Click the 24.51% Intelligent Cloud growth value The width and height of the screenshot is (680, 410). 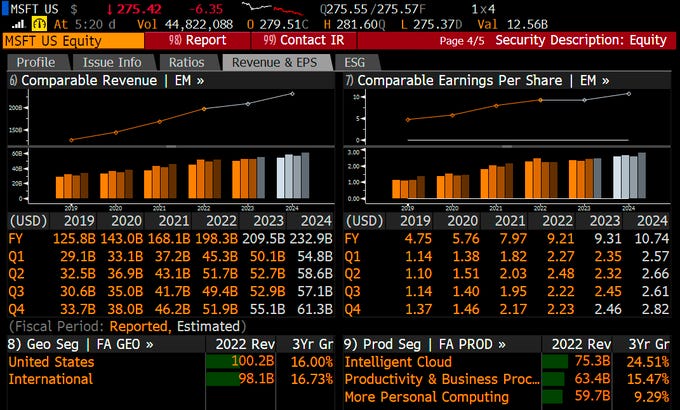click(648, 362)
